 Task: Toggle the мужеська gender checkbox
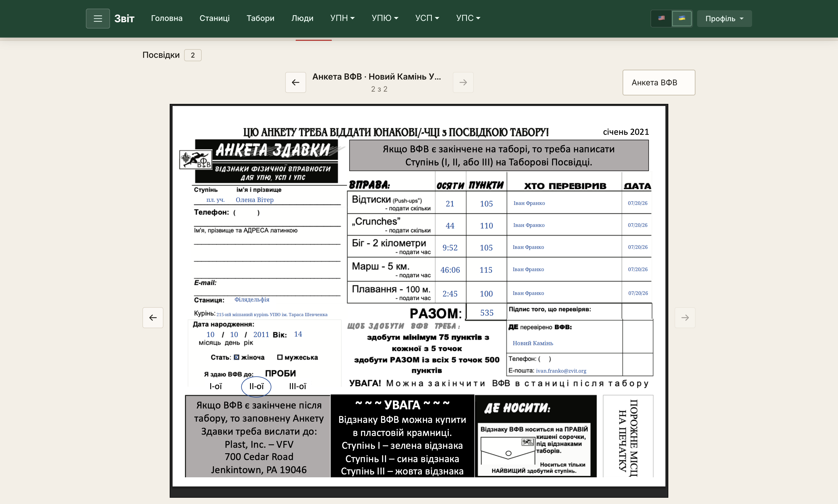coord(280,357)
